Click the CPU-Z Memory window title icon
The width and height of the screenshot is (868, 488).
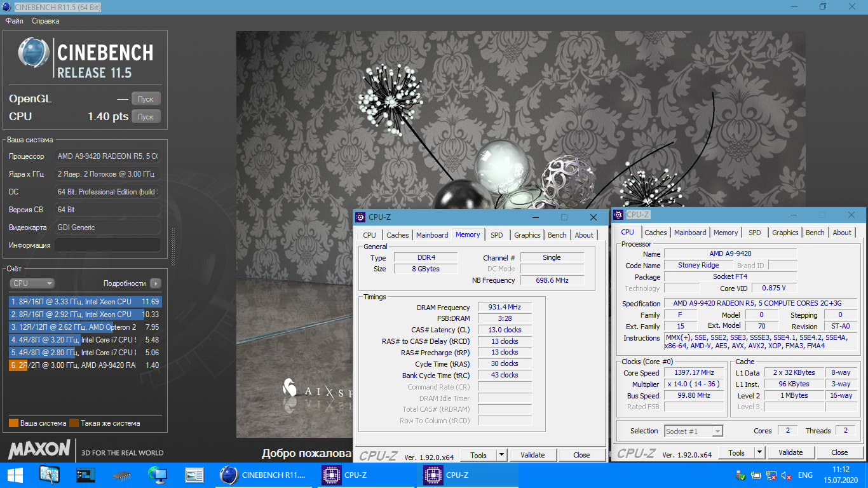(360, 217)
